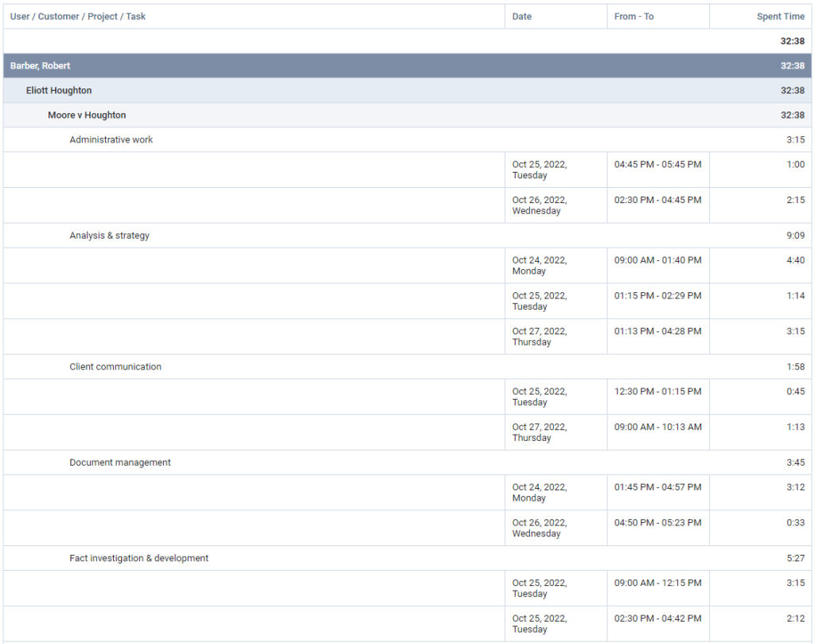Sort by the "Date" column header
This screenshot has height=644, width=815.
coord(521,16)
